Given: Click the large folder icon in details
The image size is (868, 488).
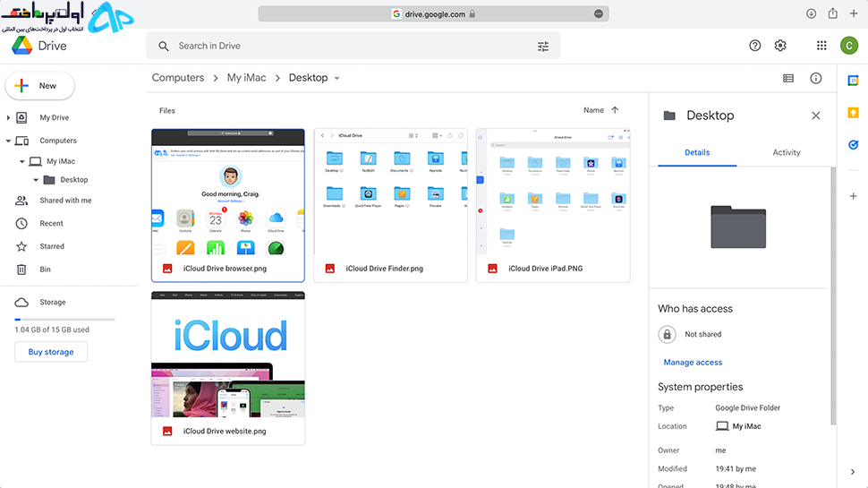Looking at the screenshot, I should pos(738,227).
